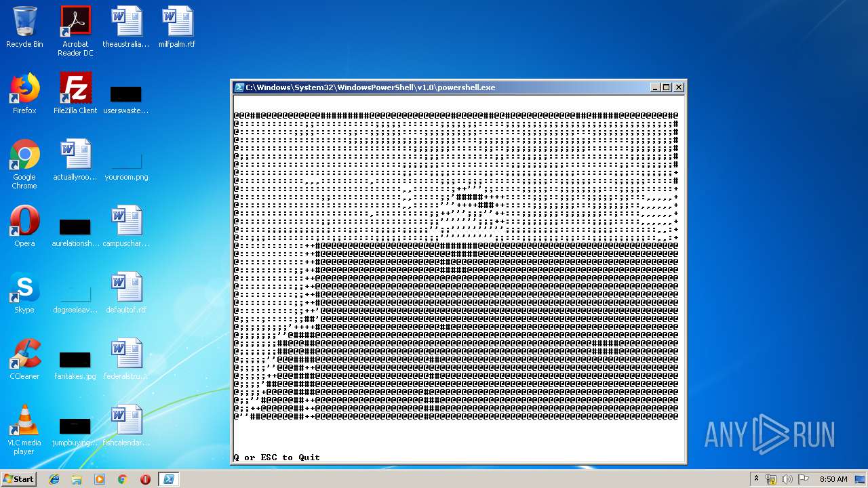
Task: Open theaustralia document on desktop
Action: [x=126, y=27]
